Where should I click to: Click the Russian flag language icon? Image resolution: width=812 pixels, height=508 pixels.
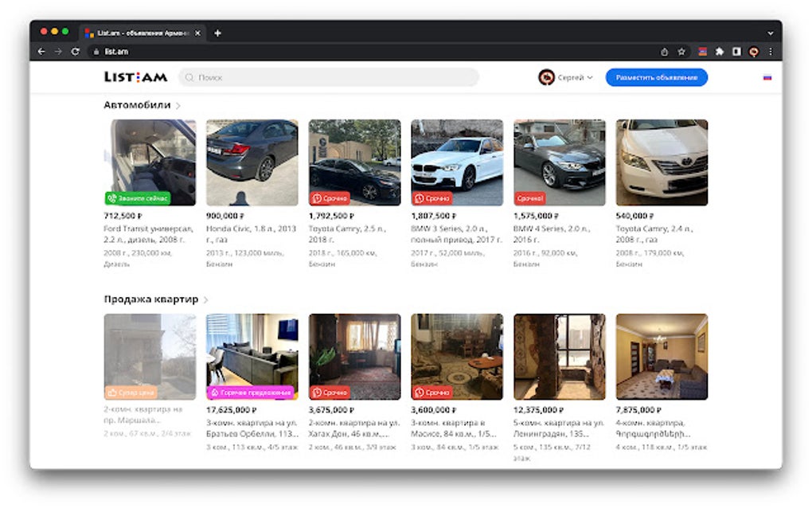tap(767, 76)
